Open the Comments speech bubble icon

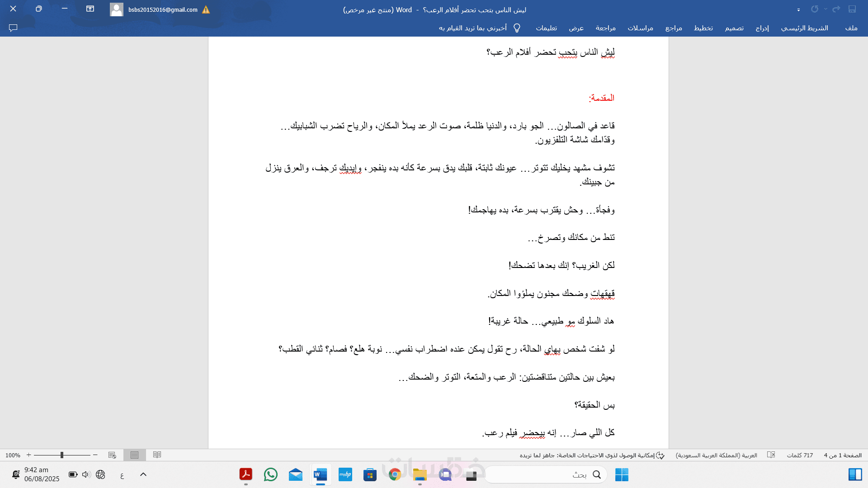[13, 28]
